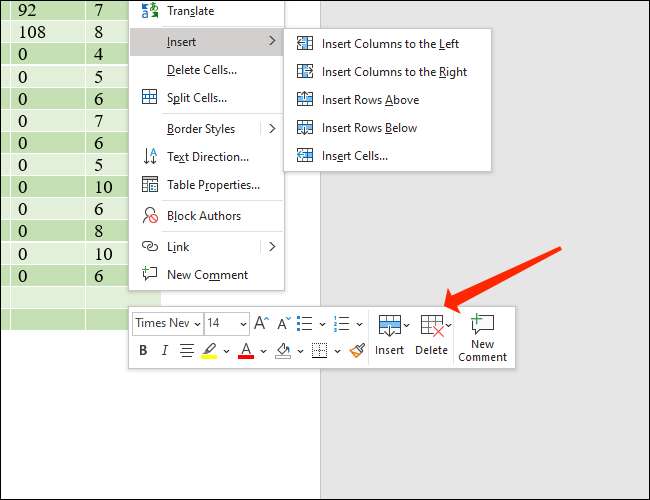The height and width of the screenshot is (500, 650).
Task: Choose New Comment in context menu
Action: (207, 275)
